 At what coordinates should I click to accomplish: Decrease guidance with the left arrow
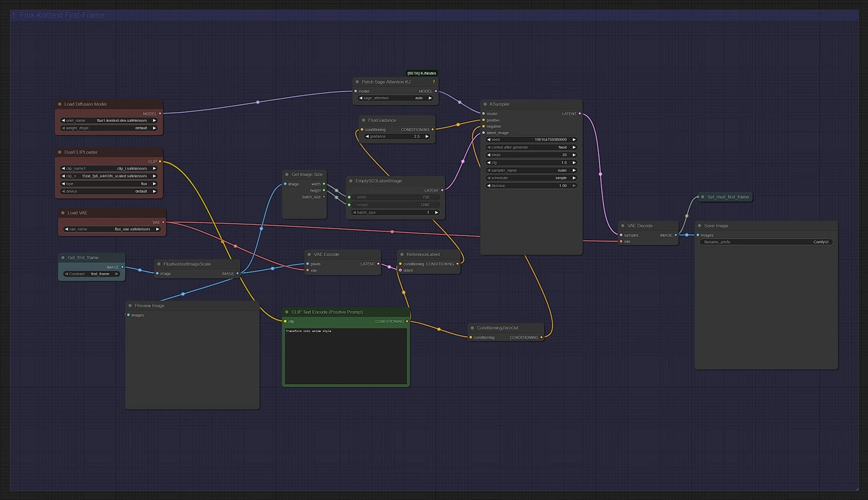tap(367, 137)
